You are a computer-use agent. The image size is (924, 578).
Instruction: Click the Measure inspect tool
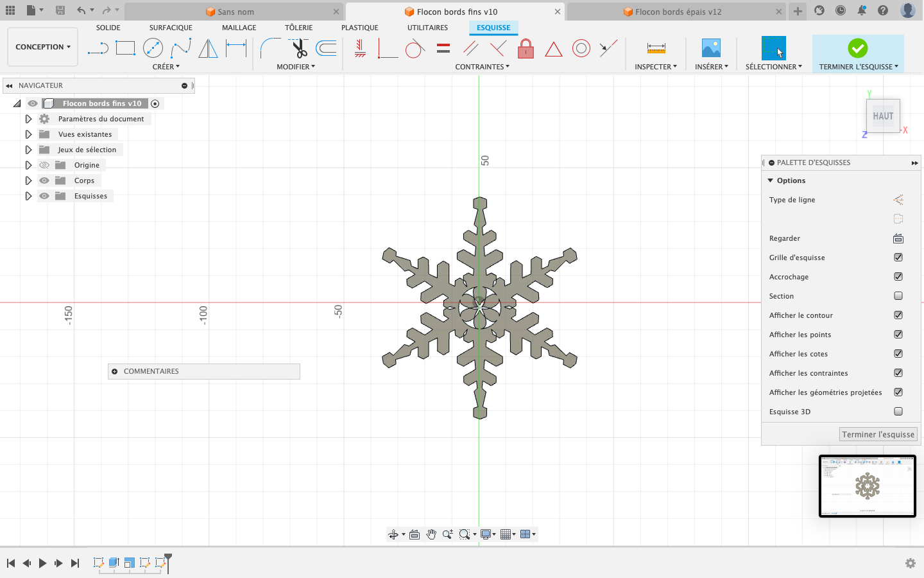[656, 48]
